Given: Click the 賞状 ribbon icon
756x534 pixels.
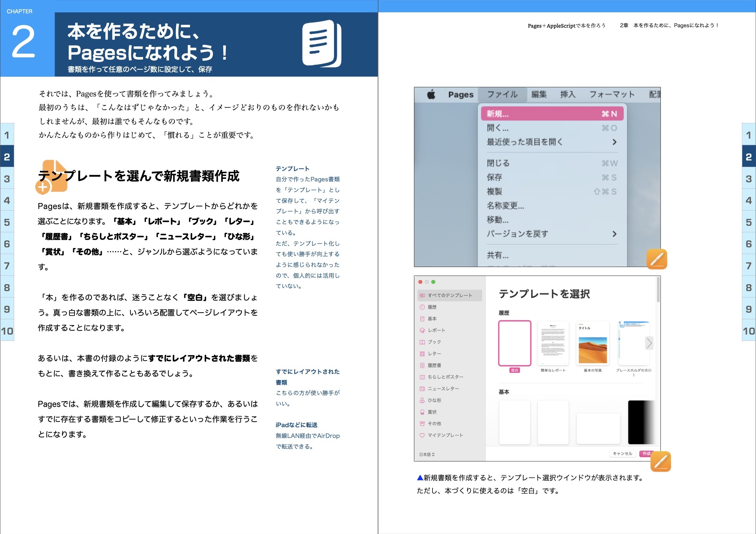Looking at the screenshot, I should pyautogui.click(x=422, y=412).
